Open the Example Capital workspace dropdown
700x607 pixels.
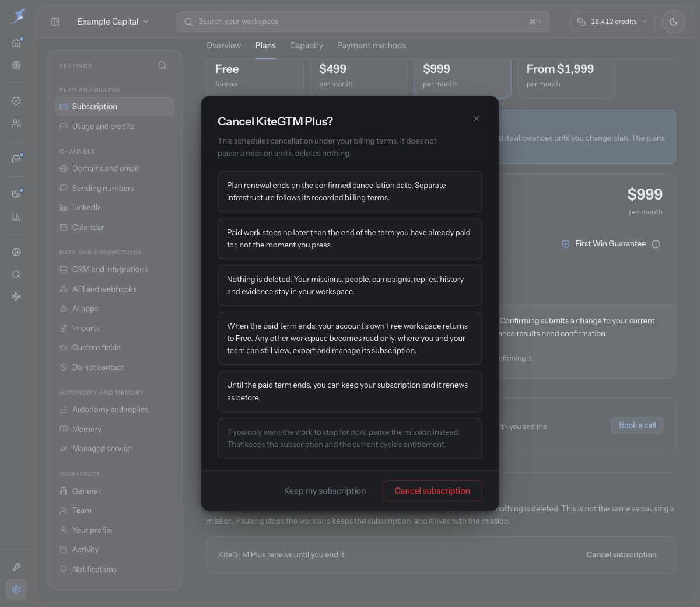click(x=113, y=22)
